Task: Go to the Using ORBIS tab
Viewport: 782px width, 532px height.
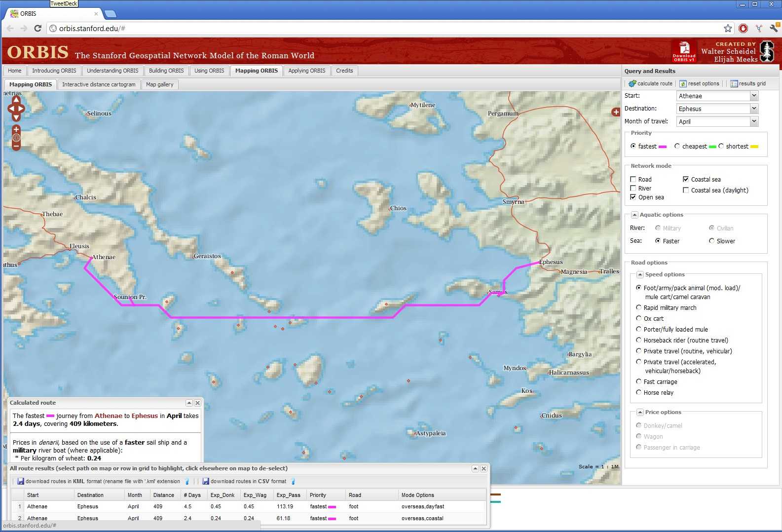Action: point(209,71)
